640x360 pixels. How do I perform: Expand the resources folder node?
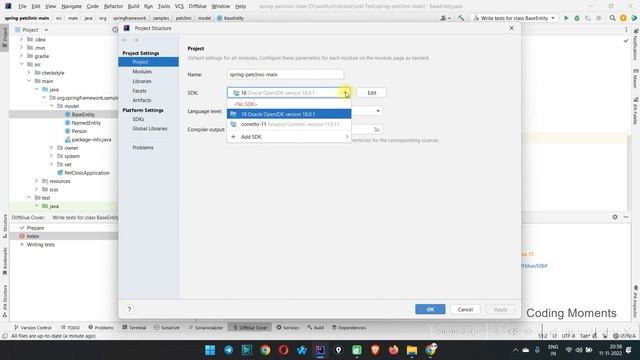tap(37, 181)
